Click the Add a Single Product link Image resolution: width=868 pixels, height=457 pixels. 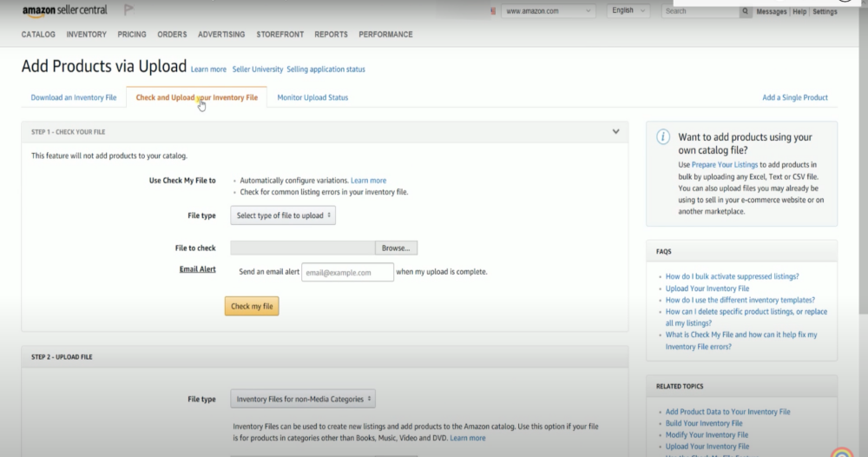(795, 97)
